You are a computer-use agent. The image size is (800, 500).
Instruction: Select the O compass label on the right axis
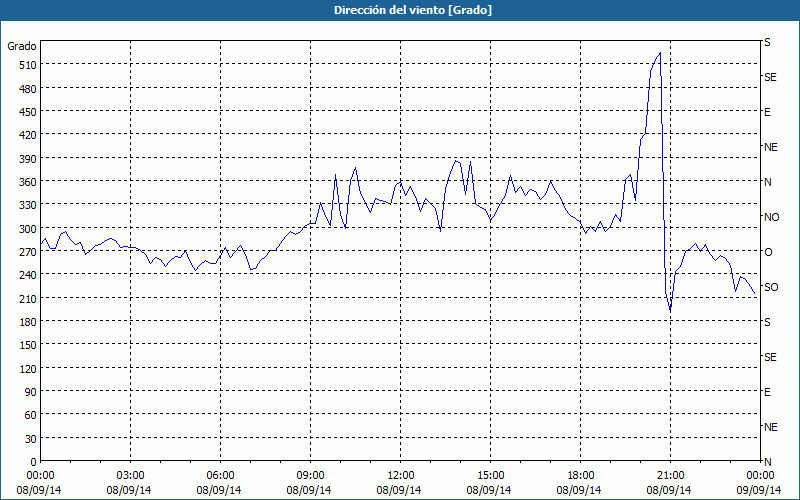768,252
